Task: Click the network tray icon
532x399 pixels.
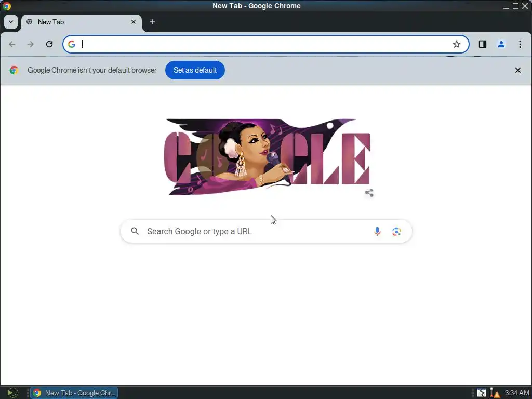Action: pos(482,393)
